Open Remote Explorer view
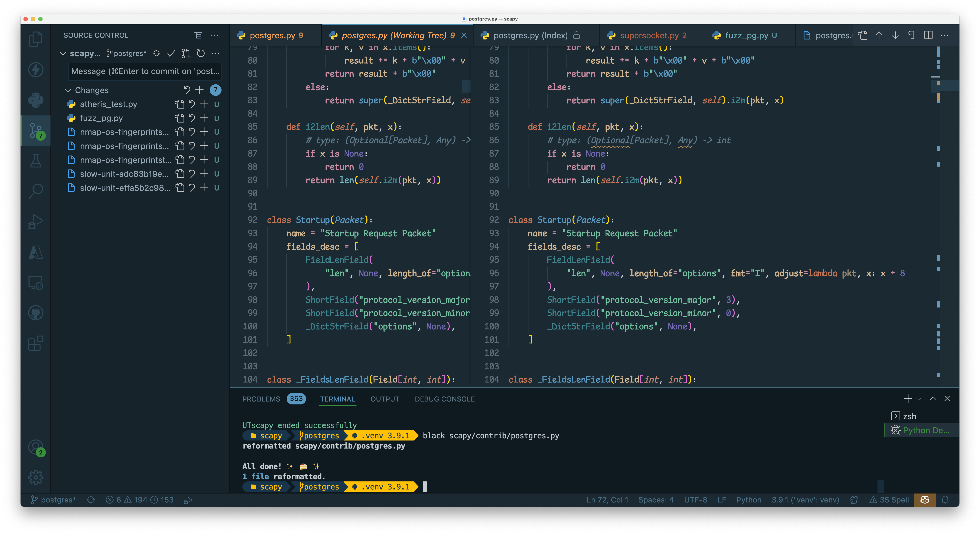 [35, 282]
